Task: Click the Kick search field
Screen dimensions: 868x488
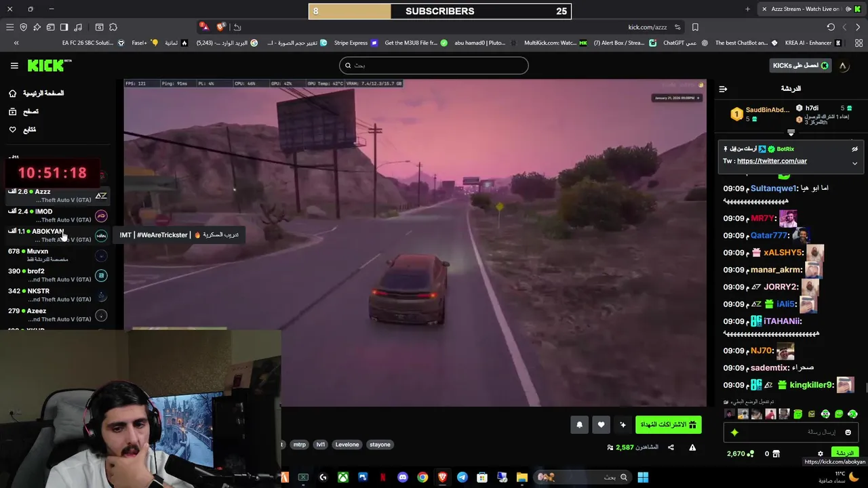Action: (434, 66)
